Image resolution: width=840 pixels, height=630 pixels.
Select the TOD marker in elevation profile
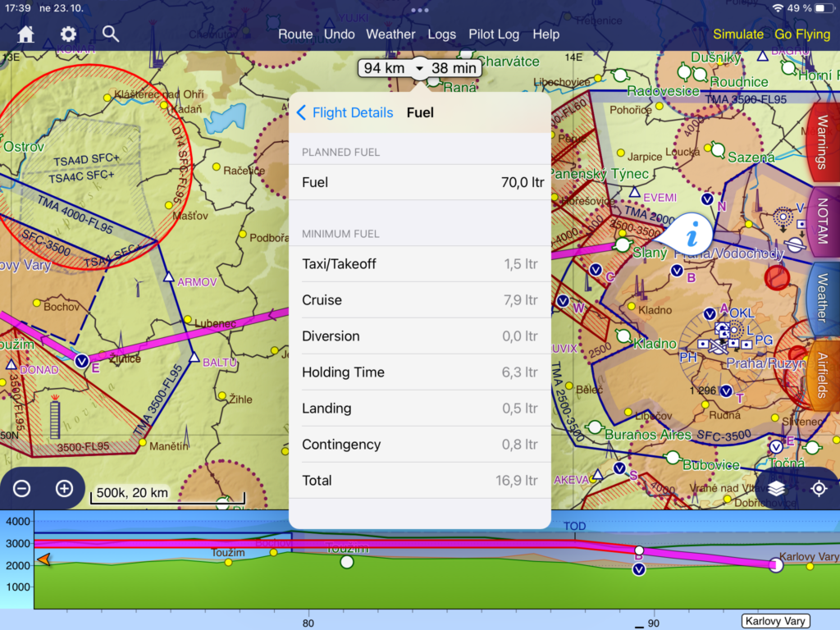tap(575, 525)
